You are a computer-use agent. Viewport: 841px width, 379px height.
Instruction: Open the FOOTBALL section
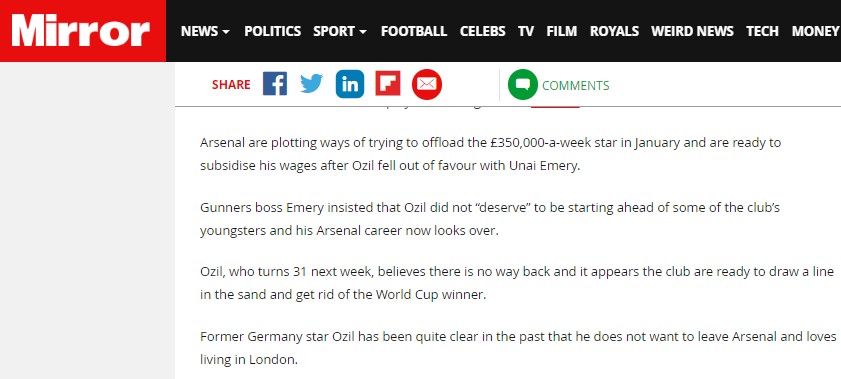(x=414, y=32)
